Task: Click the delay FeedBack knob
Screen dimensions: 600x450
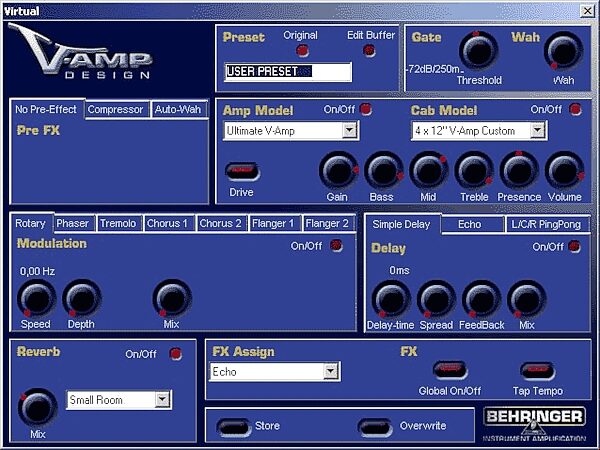Action: tap(481, 299)
